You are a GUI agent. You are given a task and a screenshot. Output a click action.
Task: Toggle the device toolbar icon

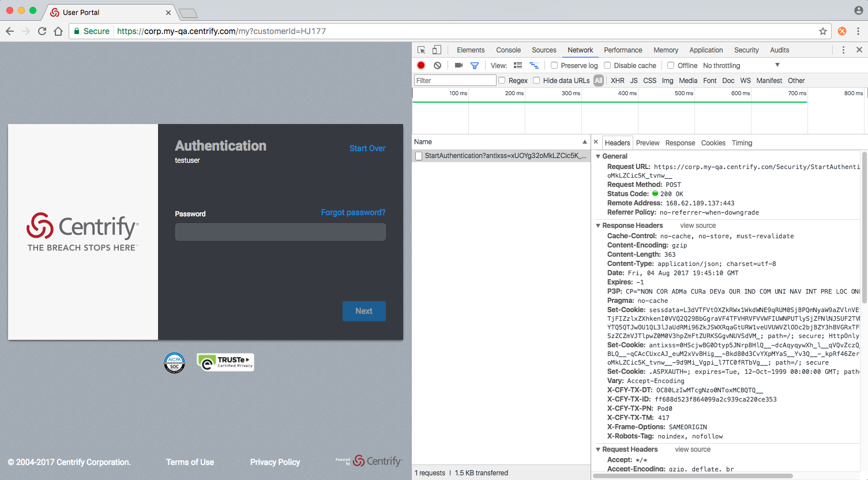[437, 50]
